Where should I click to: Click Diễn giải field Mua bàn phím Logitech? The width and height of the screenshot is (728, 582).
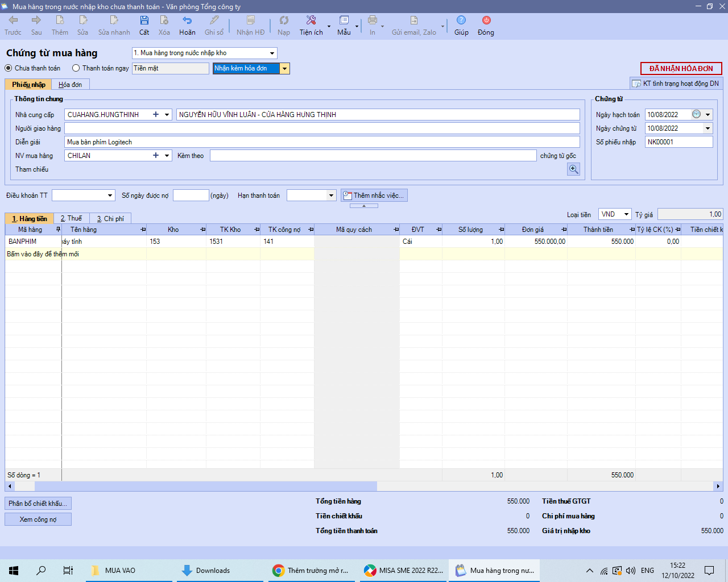pos(322,142)
